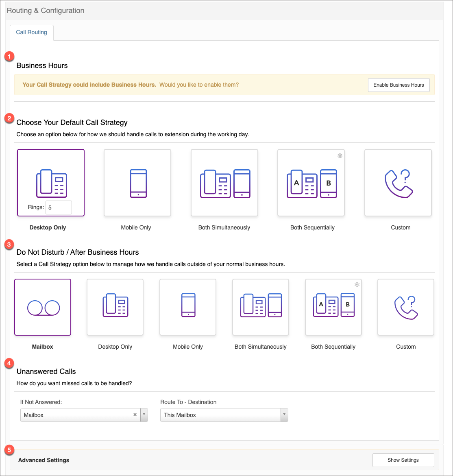
Task: Clear the Mailbox selection with the x
Action: (135, 415)
